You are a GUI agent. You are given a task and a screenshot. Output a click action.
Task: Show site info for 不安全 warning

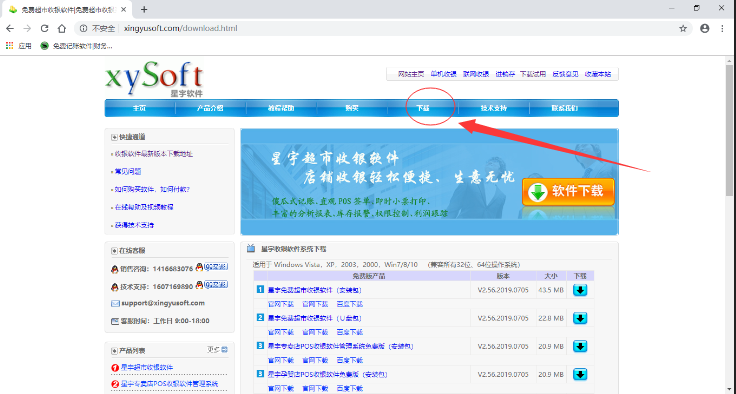click(97, 29)
